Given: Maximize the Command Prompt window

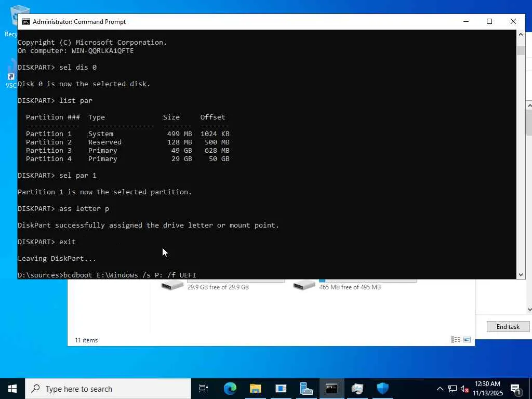Looking at the screenshot, I should point(489,21).
